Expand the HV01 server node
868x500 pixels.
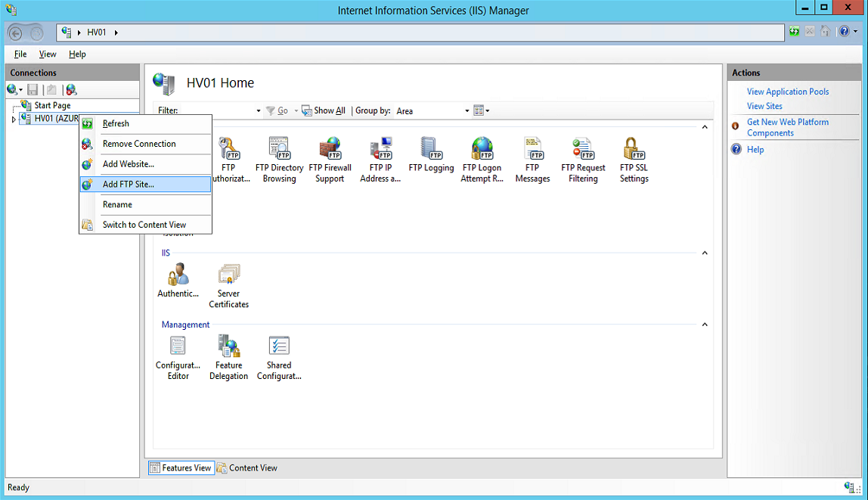[13, 118]
